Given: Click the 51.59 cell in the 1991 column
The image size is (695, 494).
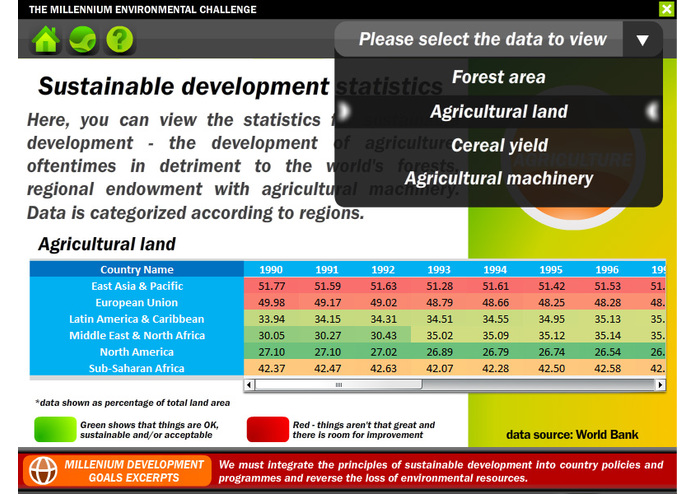Looking at the screenshot, I should pos(328,286).
